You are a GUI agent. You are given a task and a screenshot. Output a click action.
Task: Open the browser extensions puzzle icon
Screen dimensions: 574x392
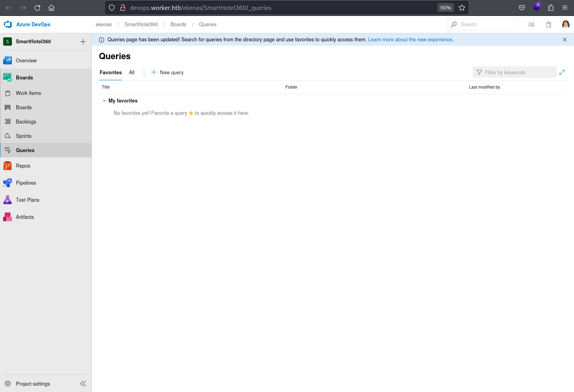(x=551, y=8)
